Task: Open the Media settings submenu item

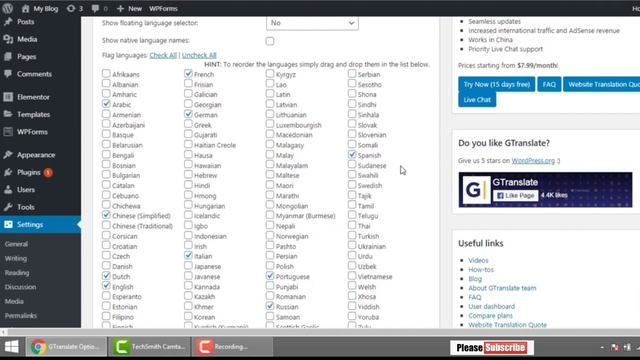Action: point(14,301)
